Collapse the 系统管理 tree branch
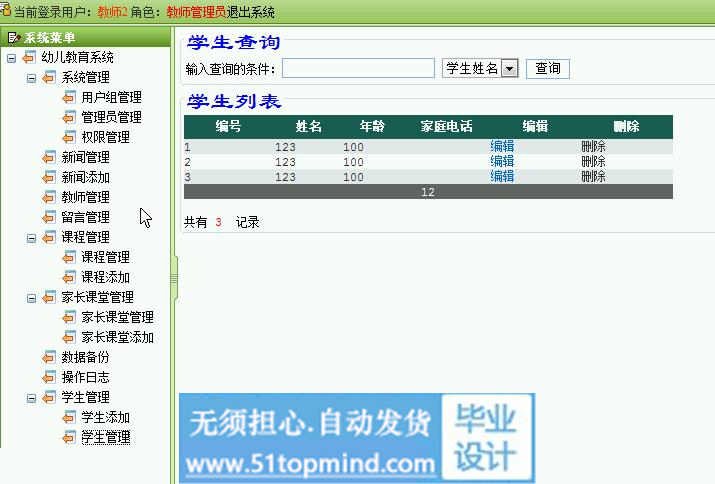Screen dimensions: 715x484 [31, 78]
